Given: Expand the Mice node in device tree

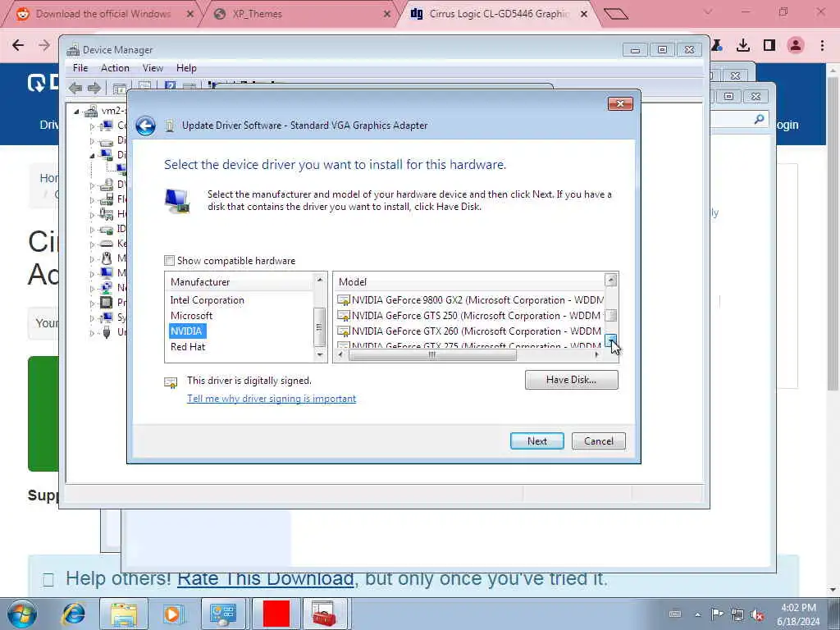Looking at the screenshot, I should click(92, 258).
